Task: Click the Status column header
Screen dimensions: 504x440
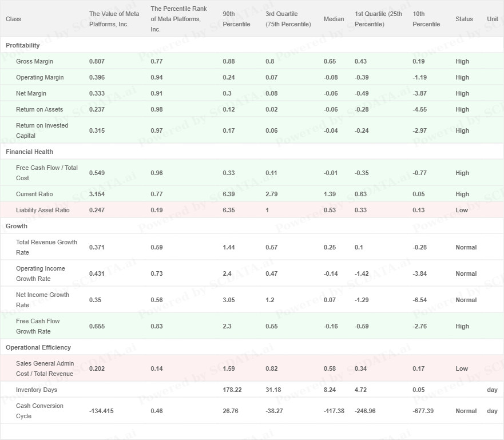Action: (x=464, y=19)
